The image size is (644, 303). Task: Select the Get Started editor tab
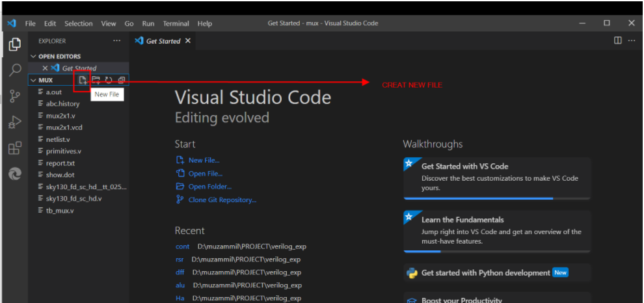tap(163, 41)
